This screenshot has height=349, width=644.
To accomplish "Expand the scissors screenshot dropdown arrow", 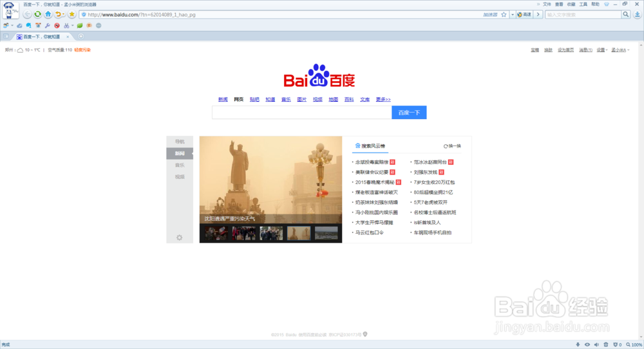I will (x=72, y=26).
